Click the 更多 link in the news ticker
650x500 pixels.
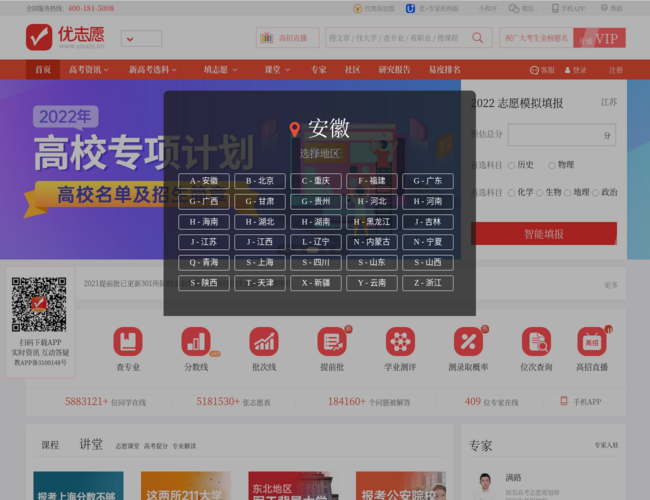tap(611, 284)
